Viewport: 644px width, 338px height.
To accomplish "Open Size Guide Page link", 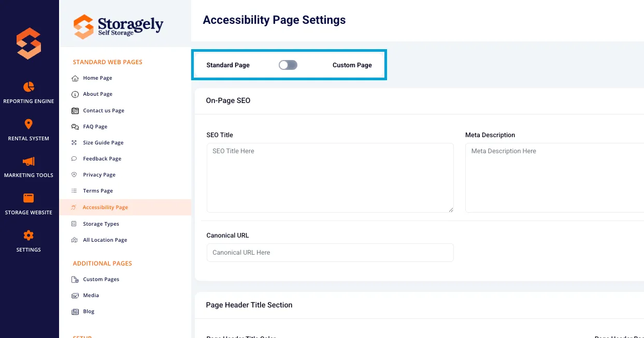I will coord(103,143).
